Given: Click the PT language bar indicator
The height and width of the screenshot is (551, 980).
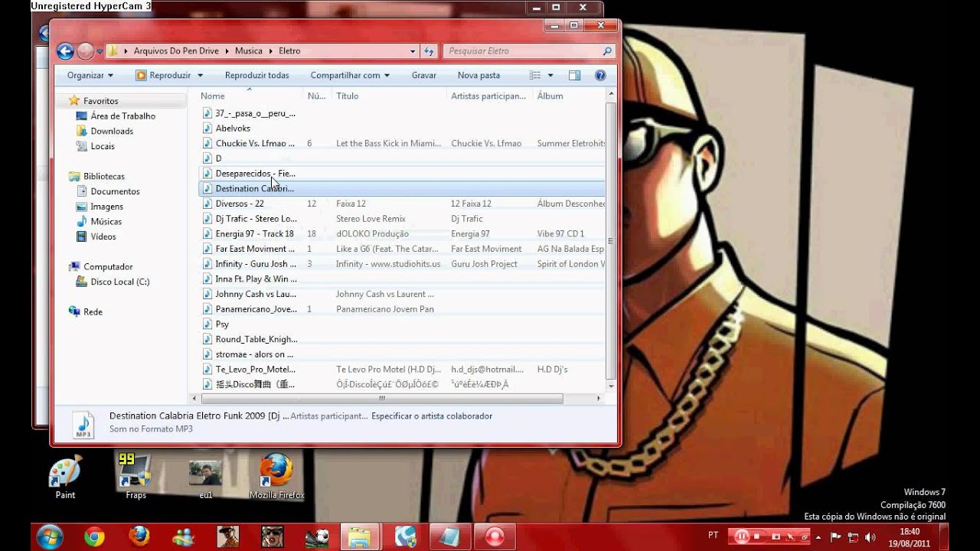Looking at the screenshot, I should point(714,536).
